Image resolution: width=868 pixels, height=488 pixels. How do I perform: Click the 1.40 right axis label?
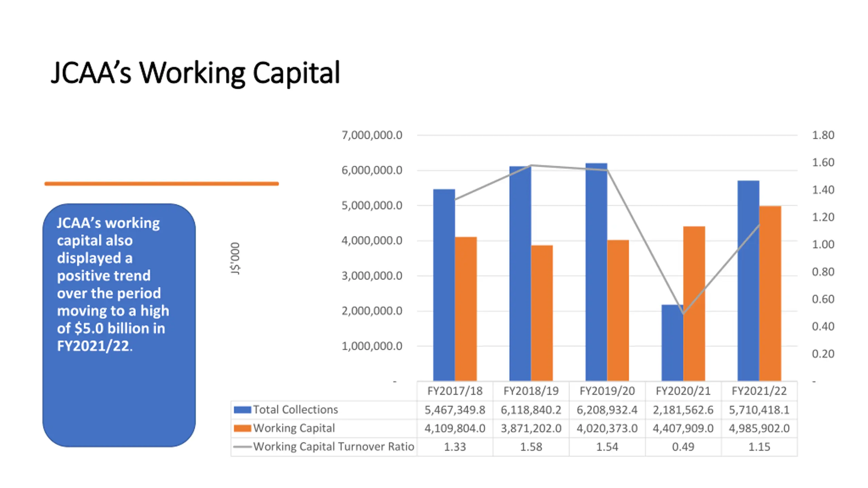coord(823,190)
